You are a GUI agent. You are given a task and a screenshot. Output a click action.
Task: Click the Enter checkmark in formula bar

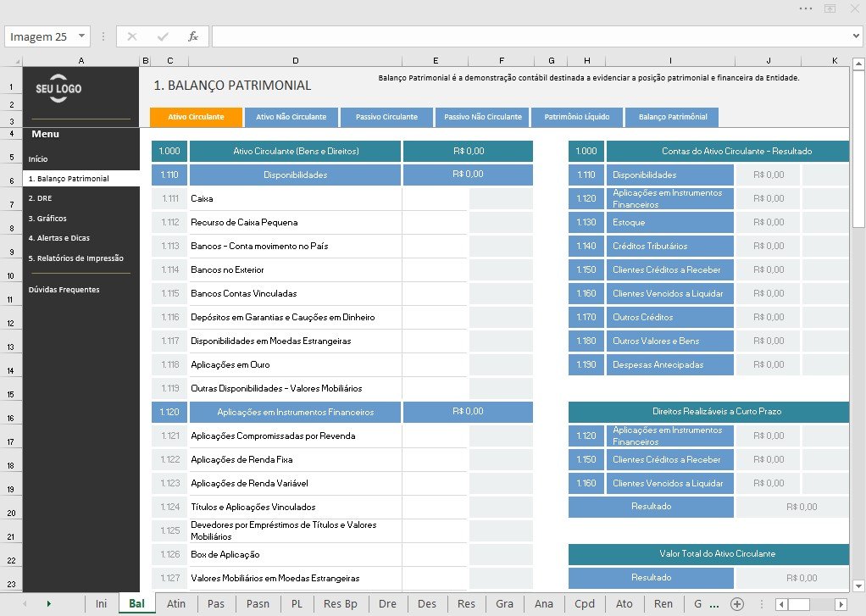[x=163, y=36]
